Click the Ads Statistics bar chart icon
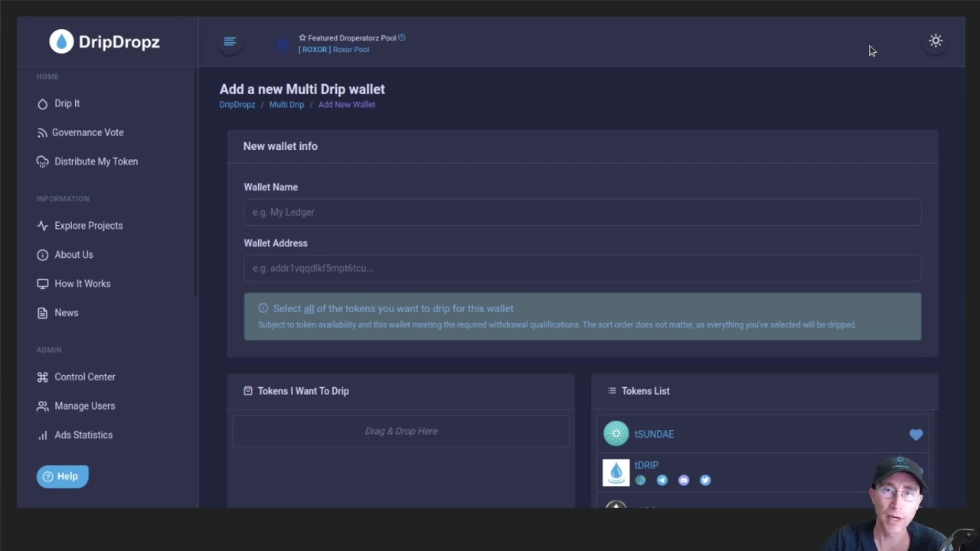 [42, 435]
